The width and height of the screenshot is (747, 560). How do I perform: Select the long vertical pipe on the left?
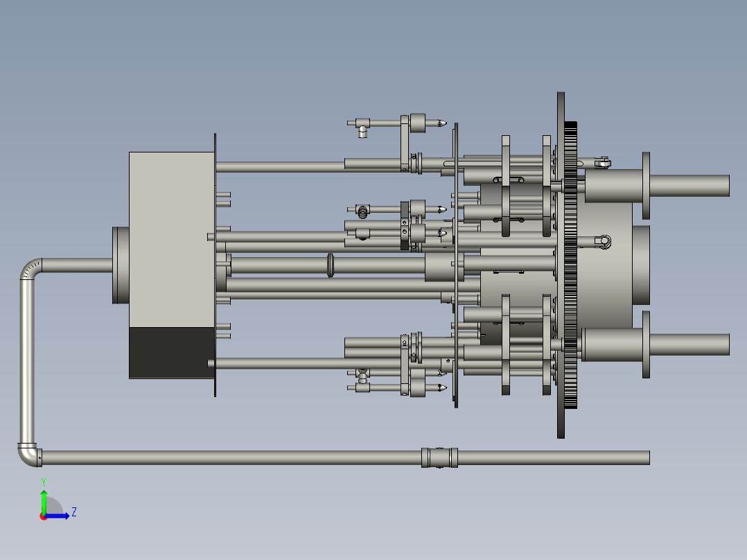point(27,362)
